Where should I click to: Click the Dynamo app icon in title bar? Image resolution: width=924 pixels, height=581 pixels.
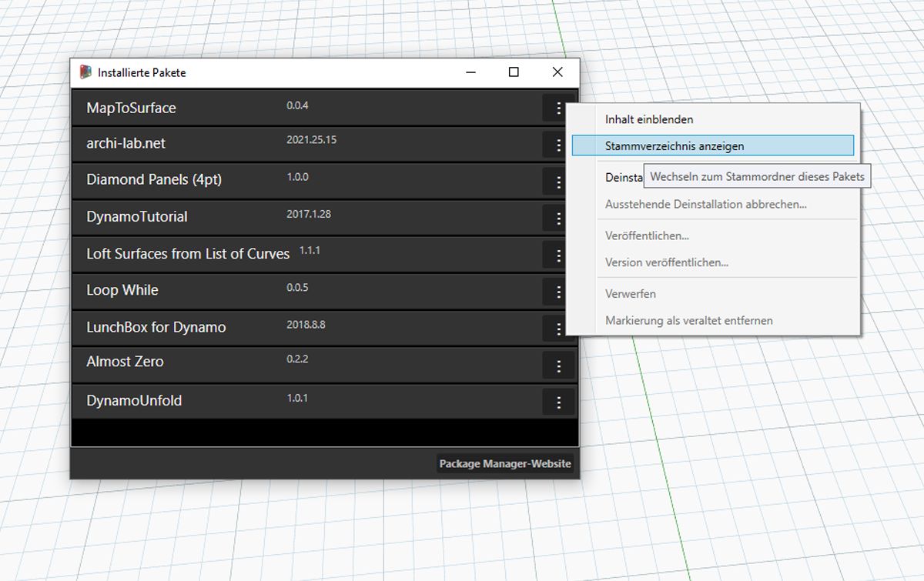pyautogui.click(x=85, y=72)
